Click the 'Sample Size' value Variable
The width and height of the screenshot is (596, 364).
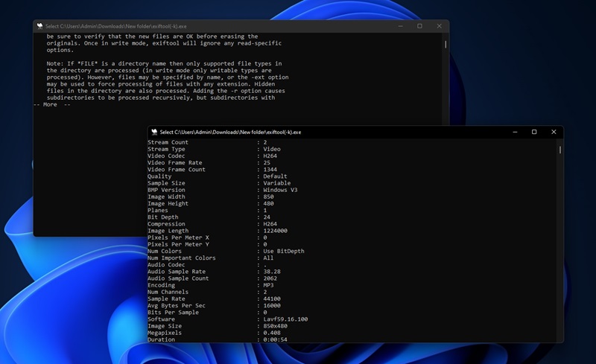tap(276, 183)
